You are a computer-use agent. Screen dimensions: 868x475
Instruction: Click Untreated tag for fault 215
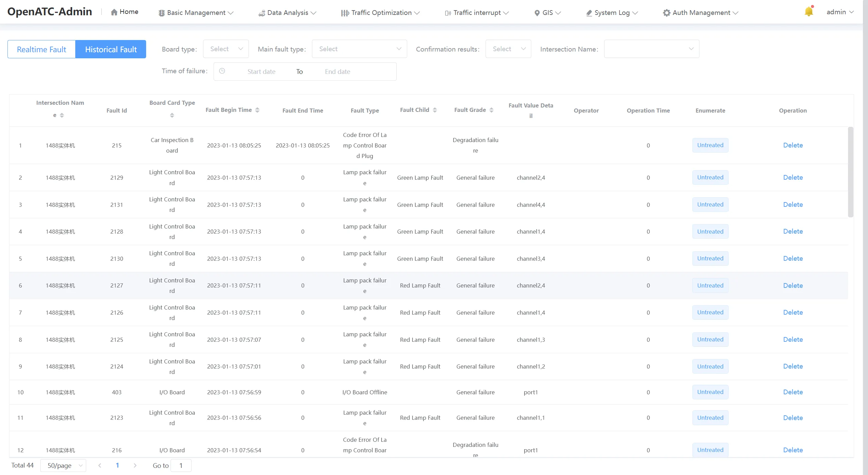click(x=710, y=145)
